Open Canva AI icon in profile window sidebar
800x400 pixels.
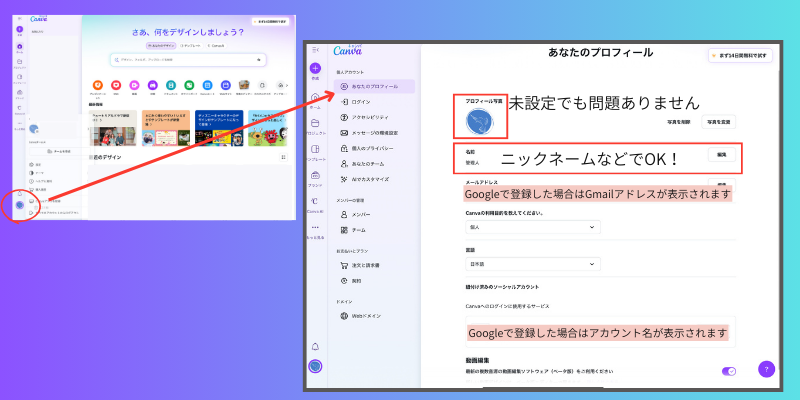pyautogui.click(x=315, y=201)
